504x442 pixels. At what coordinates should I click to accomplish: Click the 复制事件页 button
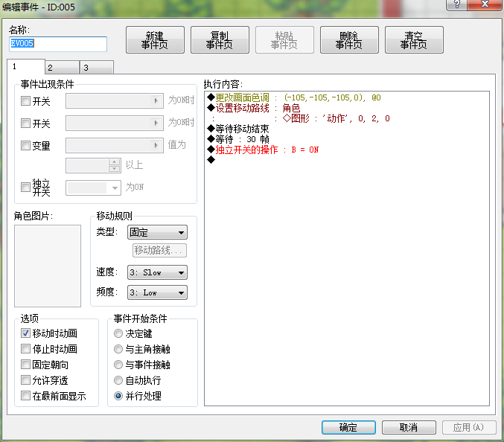[220, 40]
